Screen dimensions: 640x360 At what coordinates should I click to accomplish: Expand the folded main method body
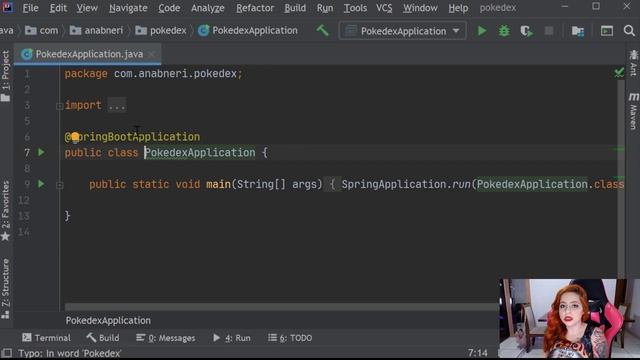click(x=59, y=185)
